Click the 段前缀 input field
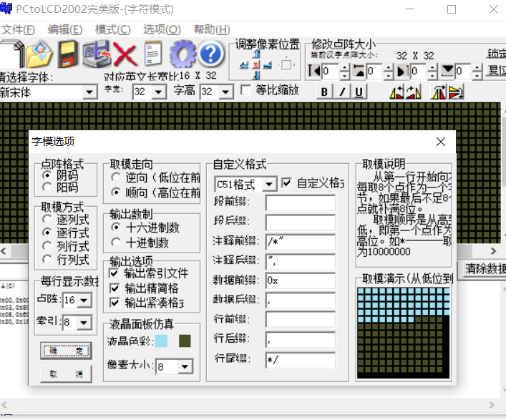 tap(301, 203)
